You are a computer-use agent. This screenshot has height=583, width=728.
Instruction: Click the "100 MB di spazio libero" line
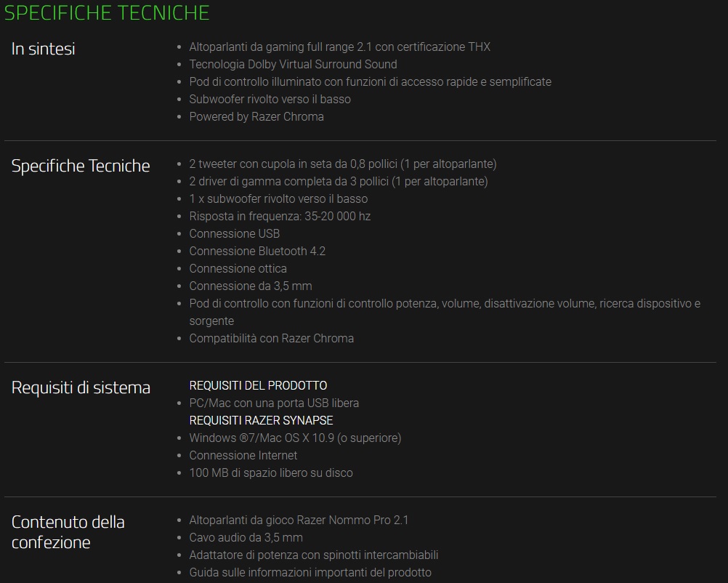tap(271, 473)
